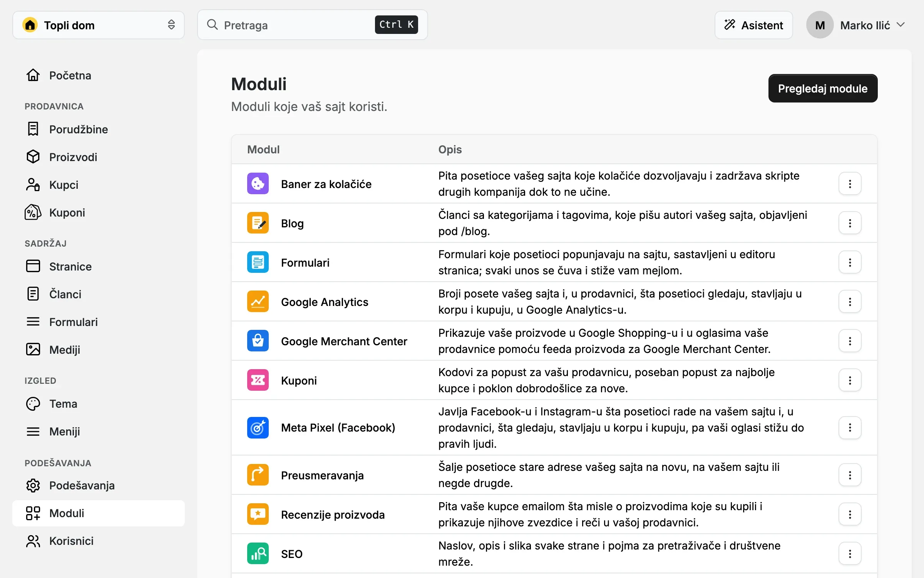Open Stranice in the sidebar
Viewport: 924px width, 578px height.
coord(99,266)
